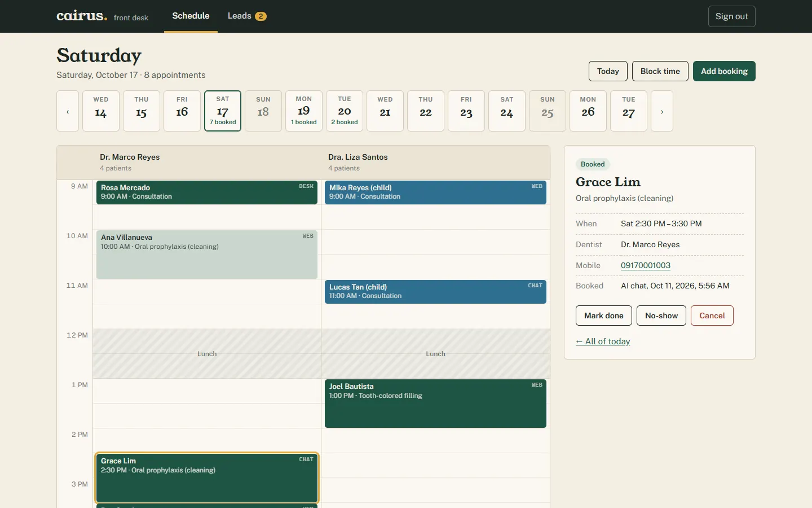The width and height of the screenshot is (812, 508).
Task: Select Thursday 15 in date strip
Action: [x=142, y=111]
